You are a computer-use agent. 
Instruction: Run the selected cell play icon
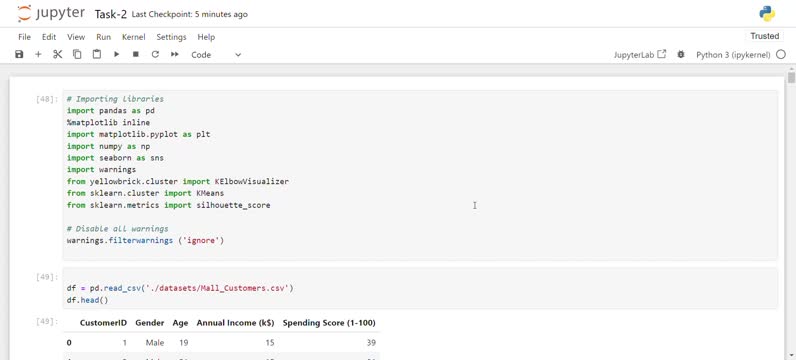pos(116,54)
